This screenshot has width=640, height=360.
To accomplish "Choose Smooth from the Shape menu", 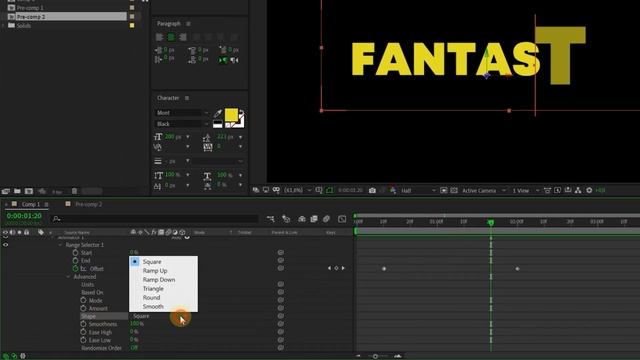I will click(163, 307).
